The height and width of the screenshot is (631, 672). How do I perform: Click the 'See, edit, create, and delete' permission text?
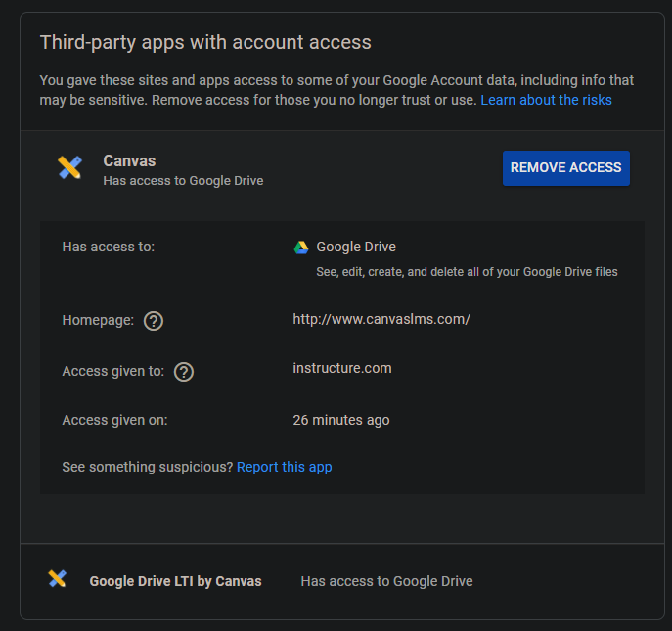(x=467, y=272)
